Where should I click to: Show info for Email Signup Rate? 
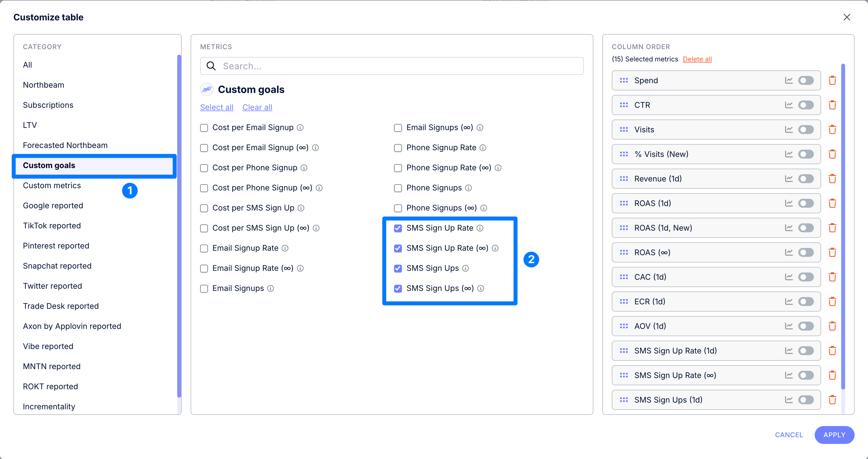tap(285, 248)
